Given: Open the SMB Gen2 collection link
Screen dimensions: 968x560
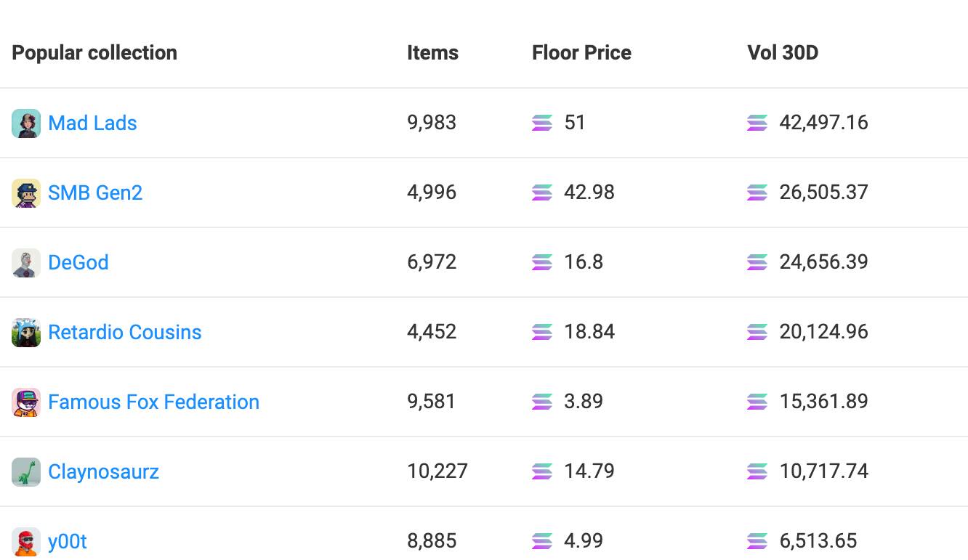Looking at the screenshot, I should (95, 193).
